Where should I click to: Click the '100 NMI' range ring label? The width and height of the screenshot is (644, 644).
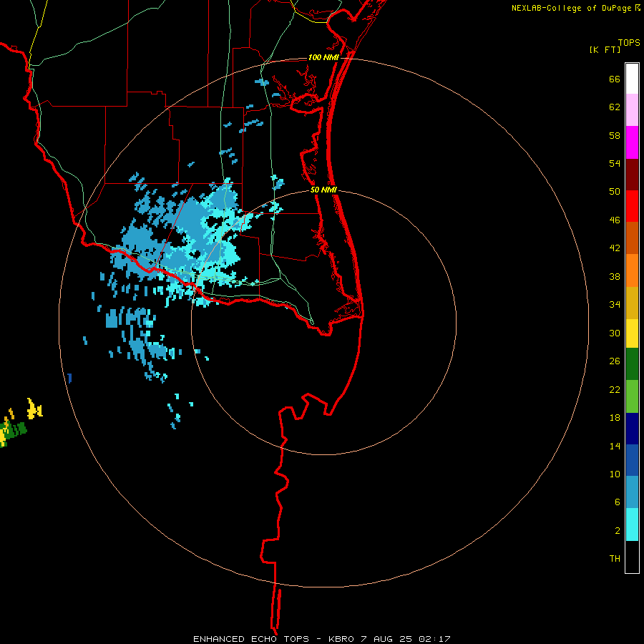[x=323, y=57]
